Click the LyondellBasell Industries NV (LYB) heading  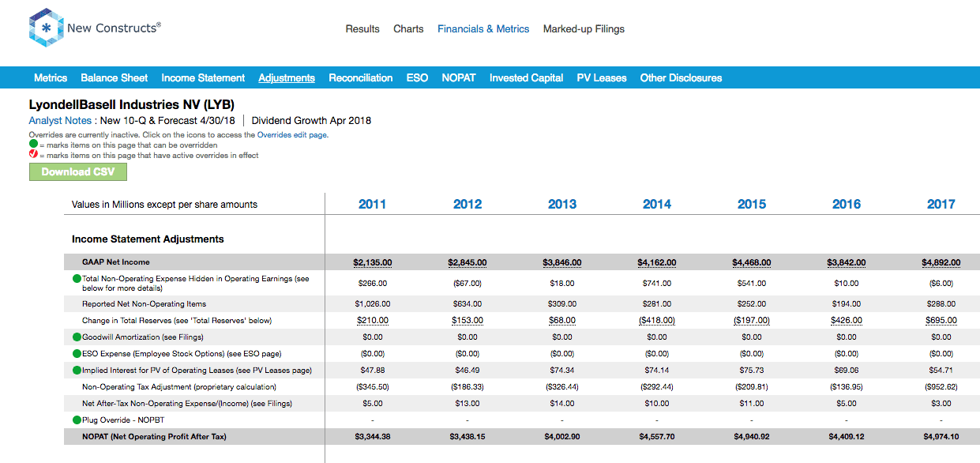(131, 104)
